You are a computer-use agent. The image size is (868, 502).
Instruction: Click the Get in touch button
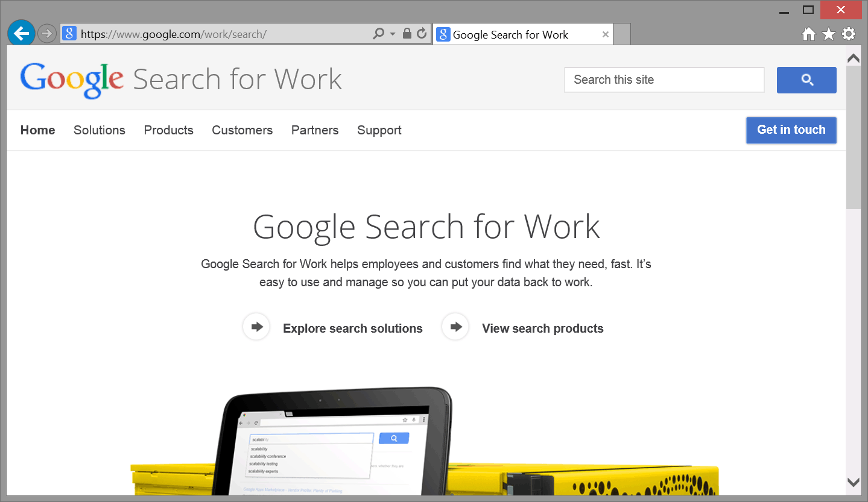[x=791, y=130]
